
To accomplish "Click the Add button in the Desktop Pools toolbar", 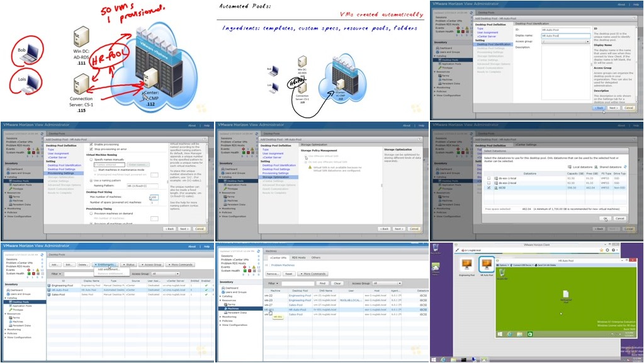I will coord(55,265).
